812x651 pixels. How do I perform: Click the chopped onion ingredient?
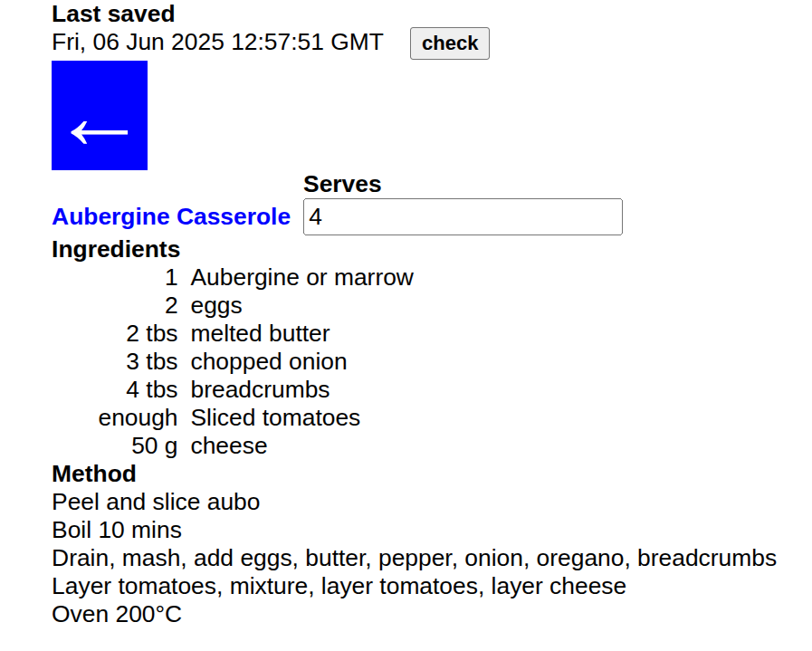pos(268,361)
